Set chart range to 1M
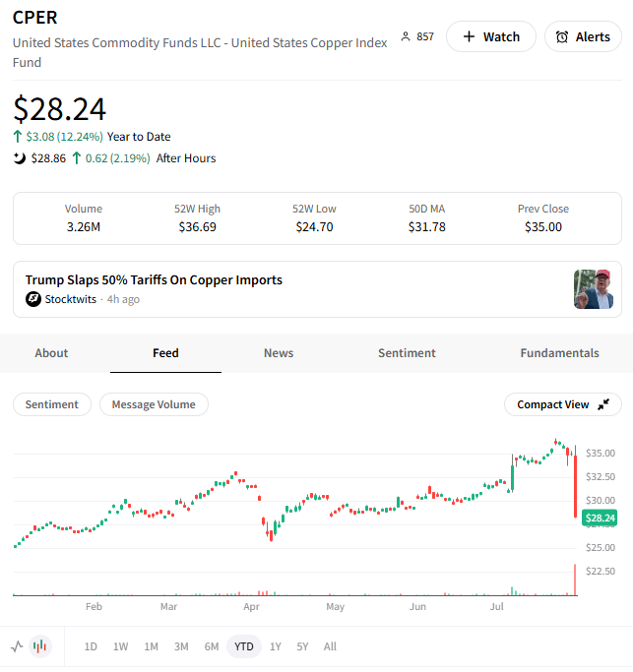Image resolution: width=633 pixels, height=672 pixels. point(151,646)
